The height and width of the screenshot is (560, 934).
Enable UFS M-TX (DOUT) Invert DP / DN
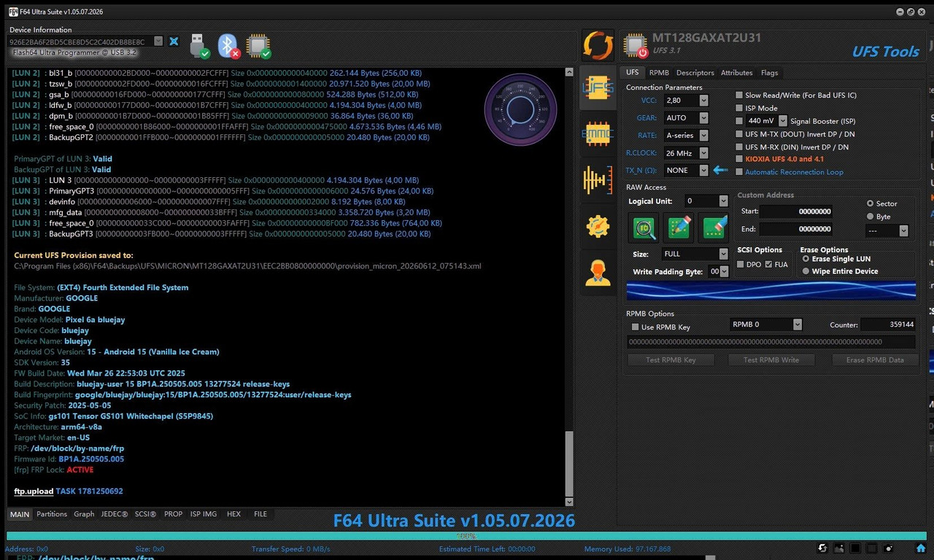[x=739, y=134]
